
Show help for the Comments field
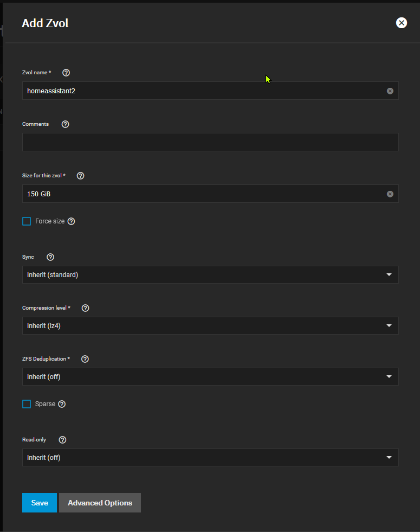[x=66, y=124]
